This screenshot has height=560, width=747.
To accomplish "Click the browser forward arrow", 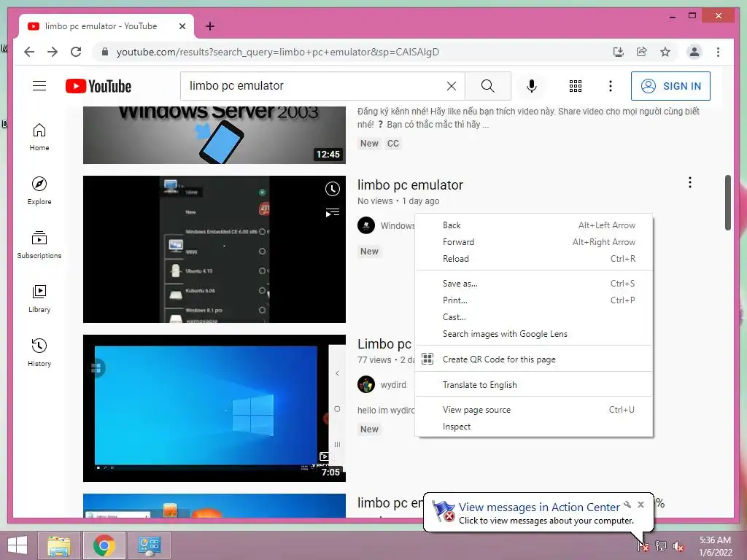I will pos(53,52).
